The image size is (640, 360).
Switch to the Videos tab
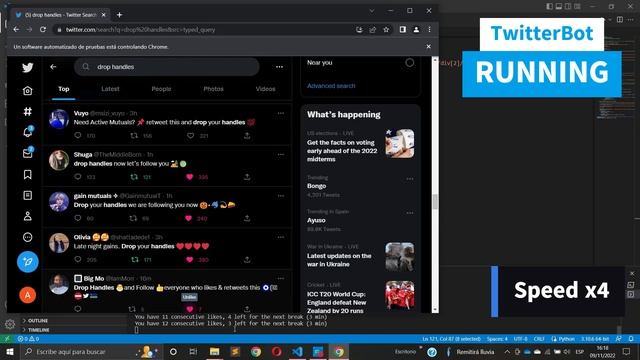pos(265,89)
